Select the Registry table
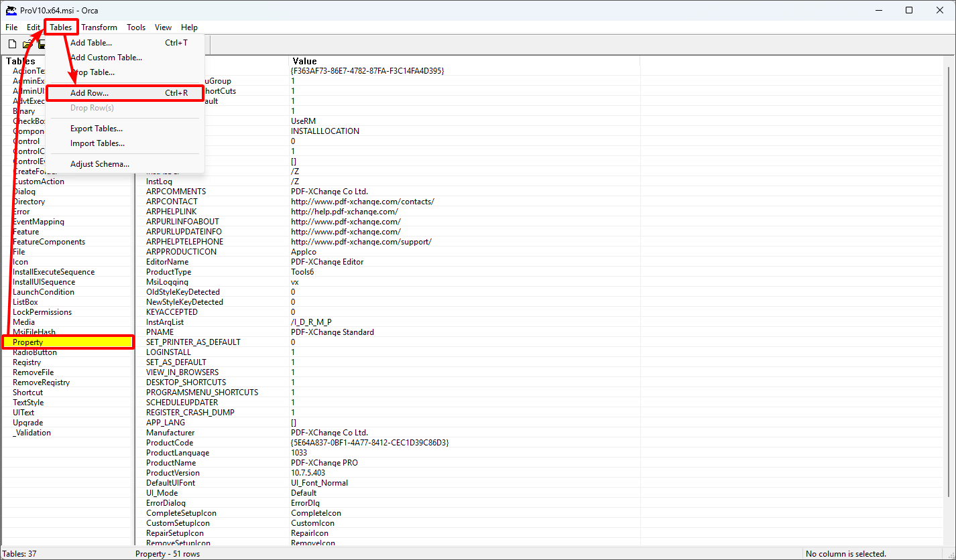The width and height of the screenshot is (956, 560). (x=27, y=362)
